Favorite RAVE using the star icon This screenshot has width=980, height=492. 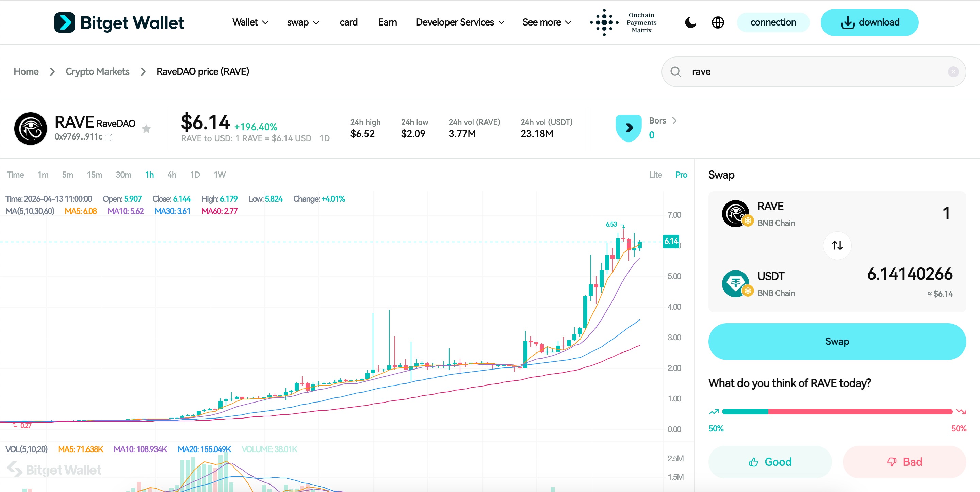[146, 129]
